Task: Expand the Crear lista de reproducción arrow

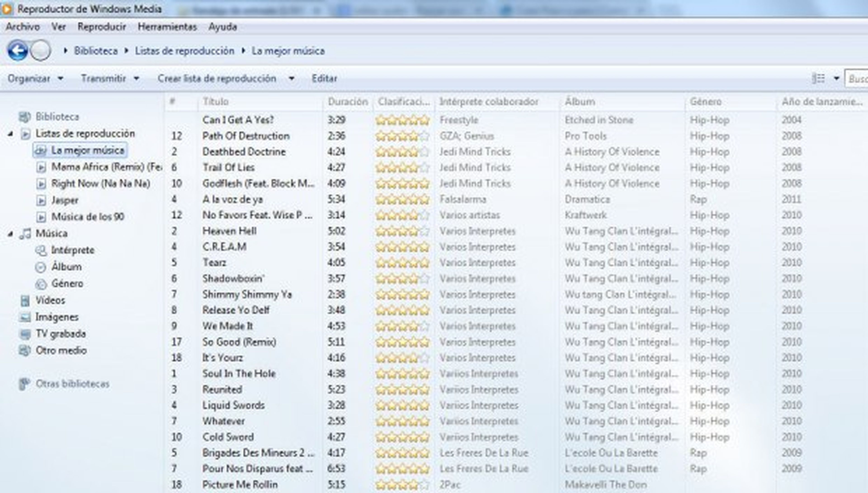Action: click(x=291, y=78)
